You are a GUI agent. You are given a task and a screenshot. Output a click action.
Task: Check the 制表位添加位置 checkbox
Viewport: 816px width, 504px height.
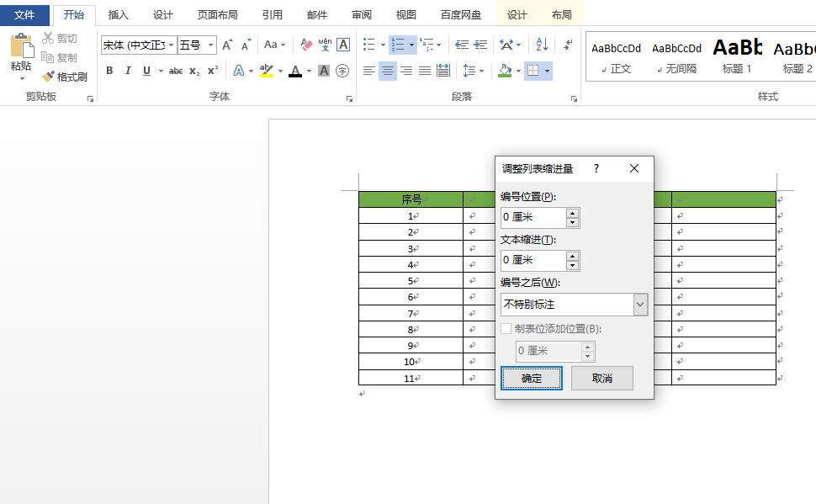[506, 329]
